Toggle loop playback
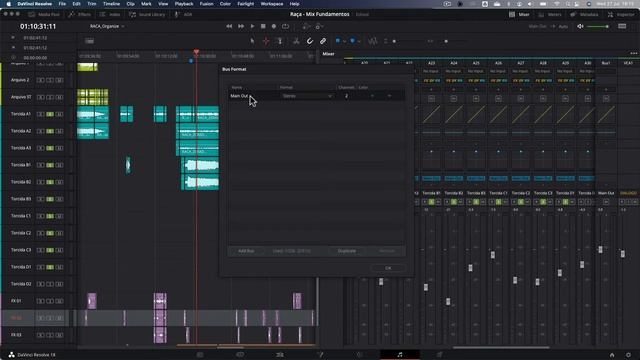 click(x=285, y=26)
